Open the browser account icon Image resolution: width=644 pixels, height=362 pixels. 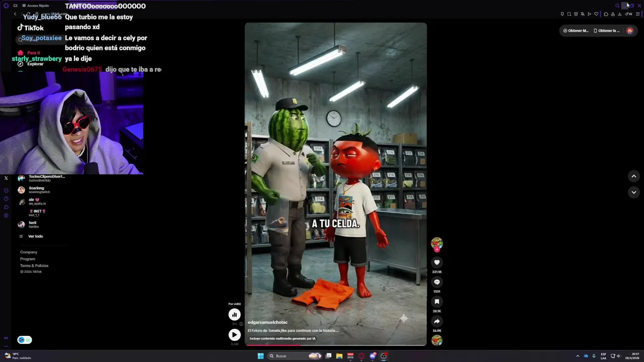(x=613, y=14)
